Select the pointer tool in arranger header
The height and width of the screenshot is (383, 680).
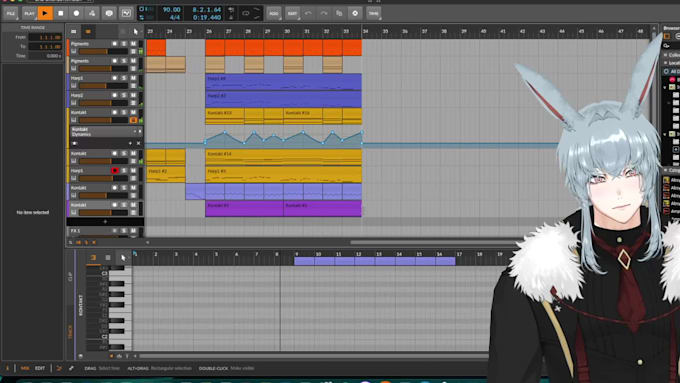(136, 31)
